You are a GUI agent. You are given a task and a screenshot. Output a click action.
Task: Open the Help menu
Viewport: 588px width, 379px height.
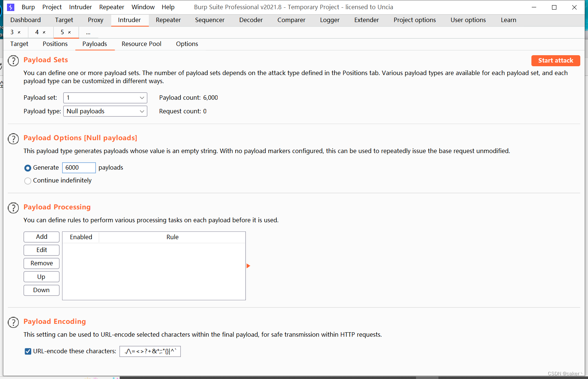[168, 7]
